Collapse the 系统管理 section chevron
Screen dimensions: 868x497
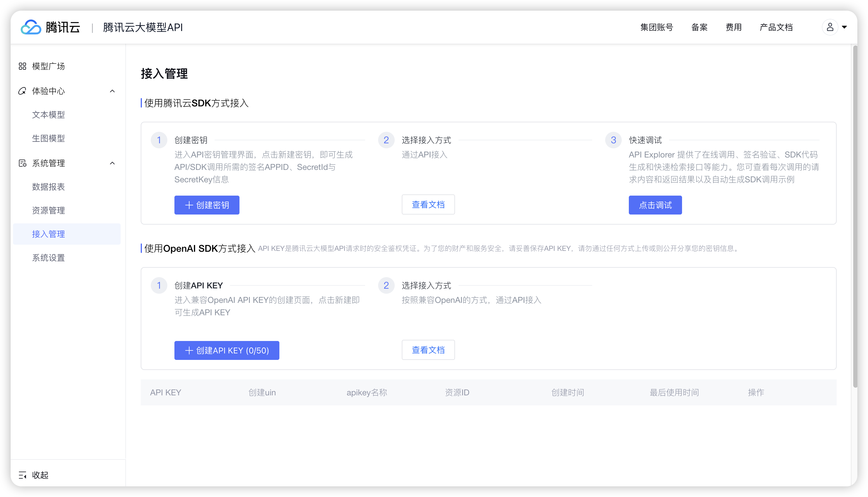tap(112, 163)
